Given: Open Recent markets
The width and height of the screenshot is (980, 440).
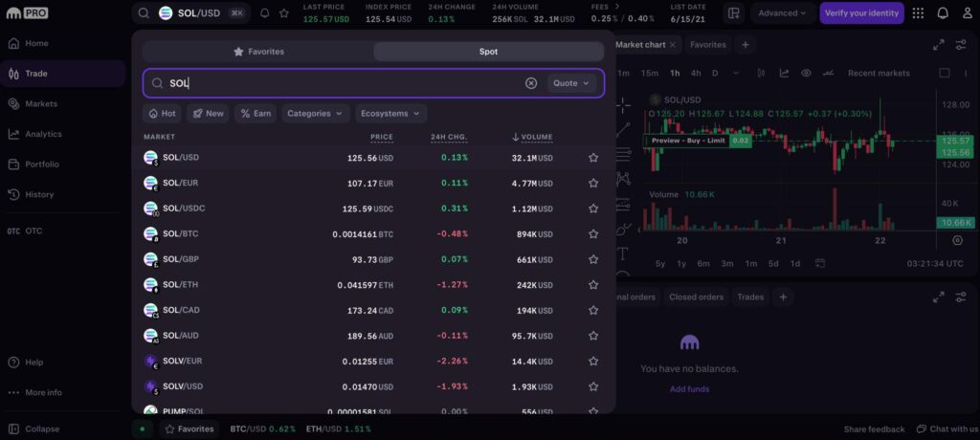Looking at the screenshot, I should tap(879, 73).
